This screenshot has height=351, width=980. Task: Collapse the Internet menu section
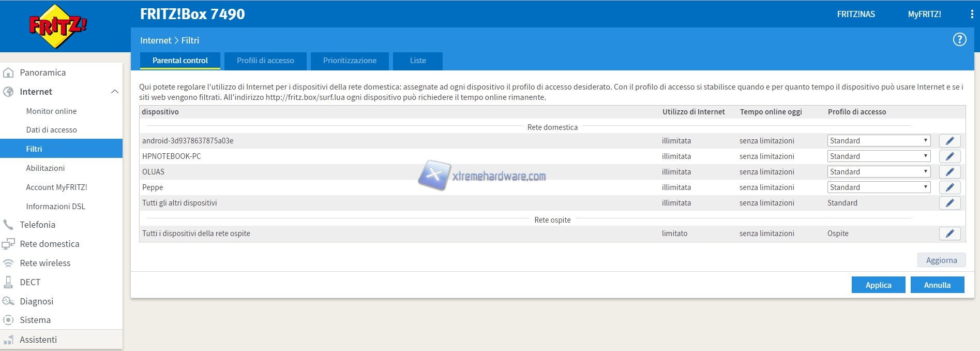pyautogui.click(x=114, y=92)
